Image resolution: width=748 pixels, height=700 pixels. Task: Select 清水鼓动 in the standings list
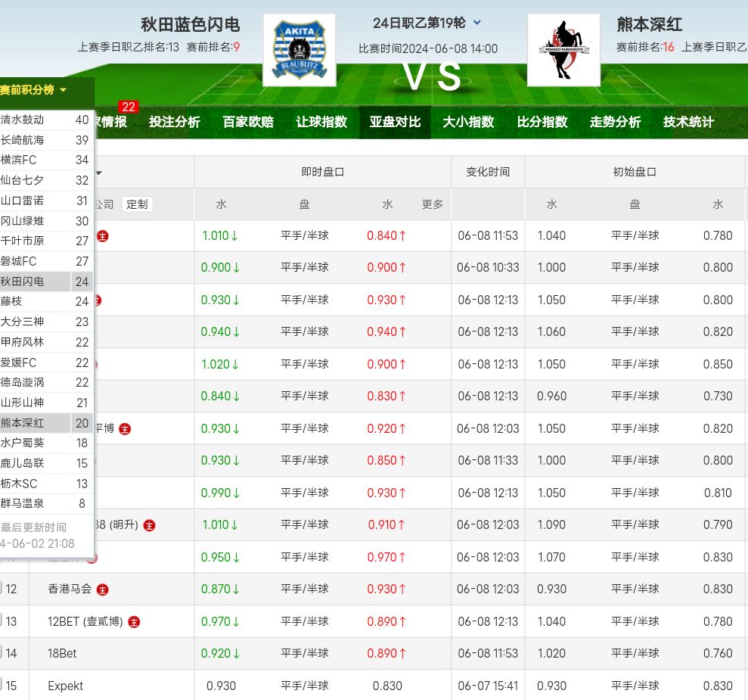pyautogui.click(x=23, y=120)
